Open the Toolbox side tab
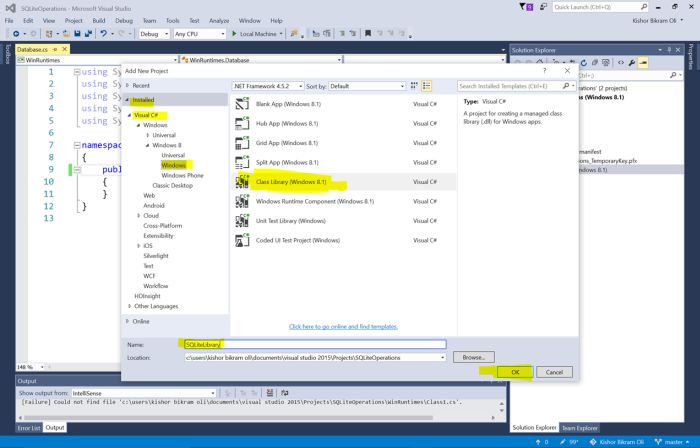This screenshot has width=700, height=448. click(8, 54)
